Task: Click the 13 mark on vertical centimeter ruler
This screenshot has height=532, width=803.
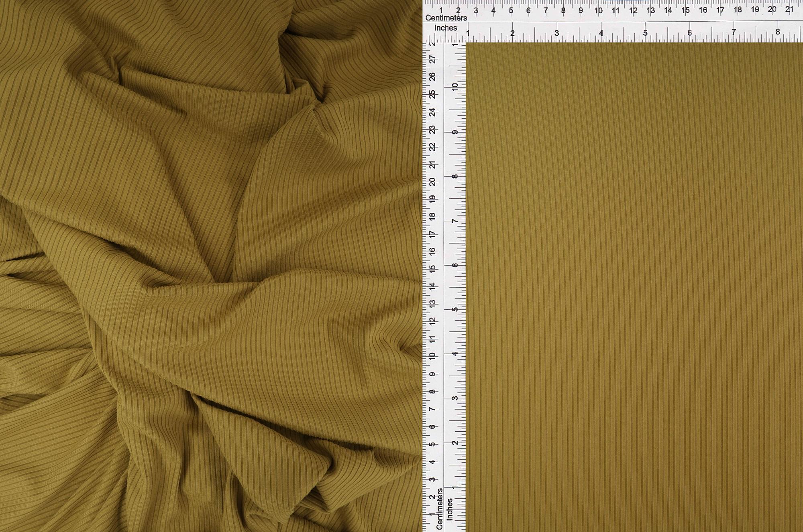Action: [x=432, y=304]
